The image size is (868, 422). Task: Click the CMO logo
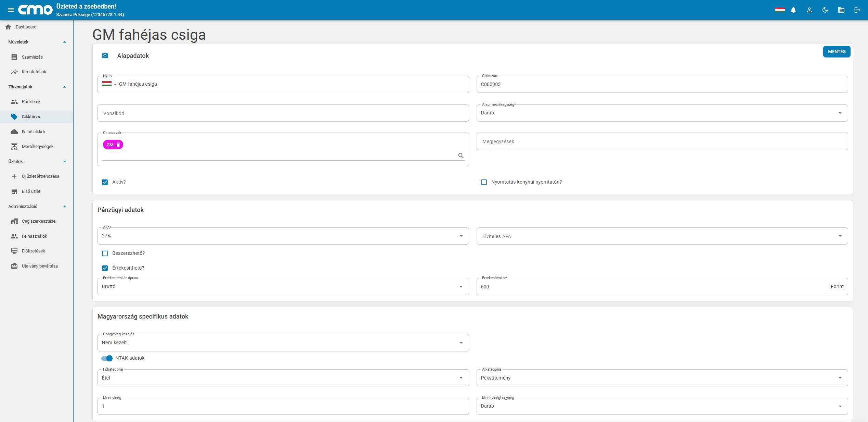click(36, 10)
